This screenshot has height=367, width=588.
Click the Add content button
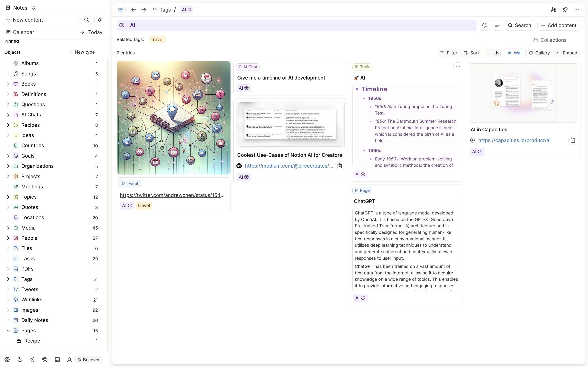559,25
